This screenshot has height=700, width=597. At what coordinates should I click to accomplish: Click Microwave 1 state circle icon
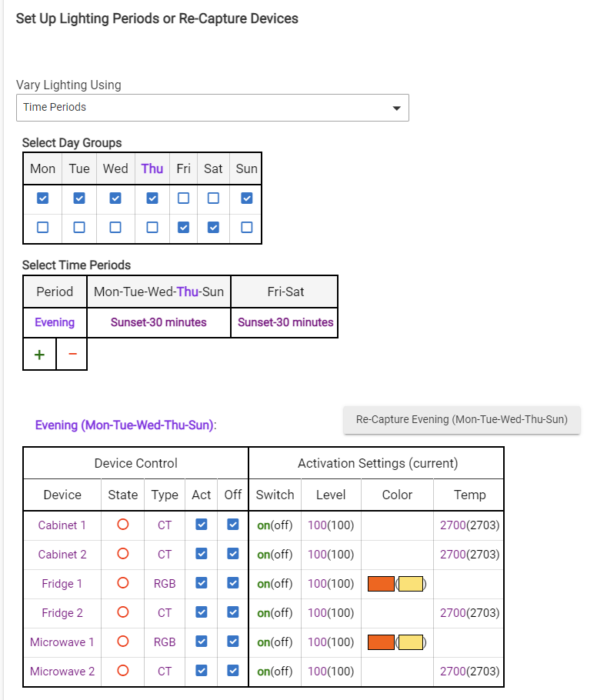point(122,642)
